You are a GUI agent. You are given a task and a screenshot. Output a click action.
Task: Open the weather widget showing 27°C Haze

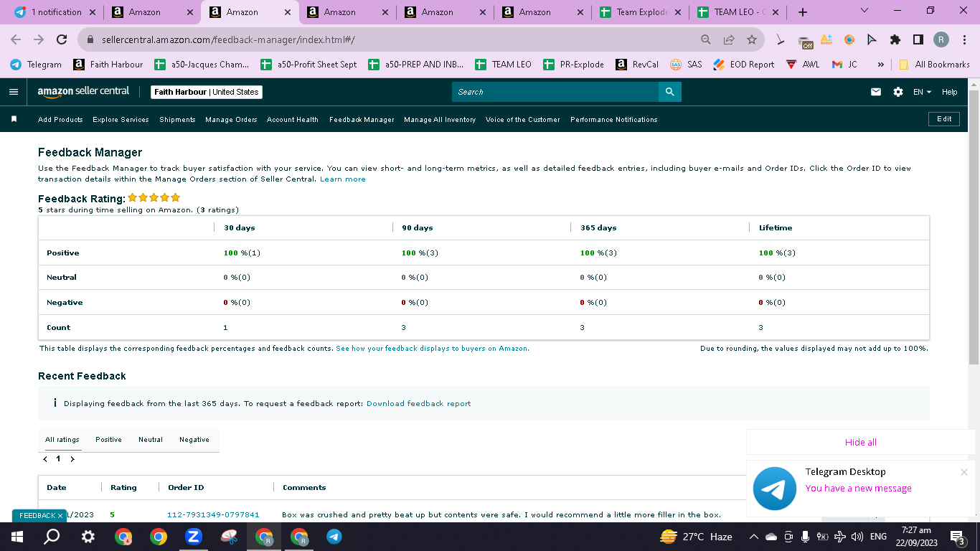[x=696, y=537]
